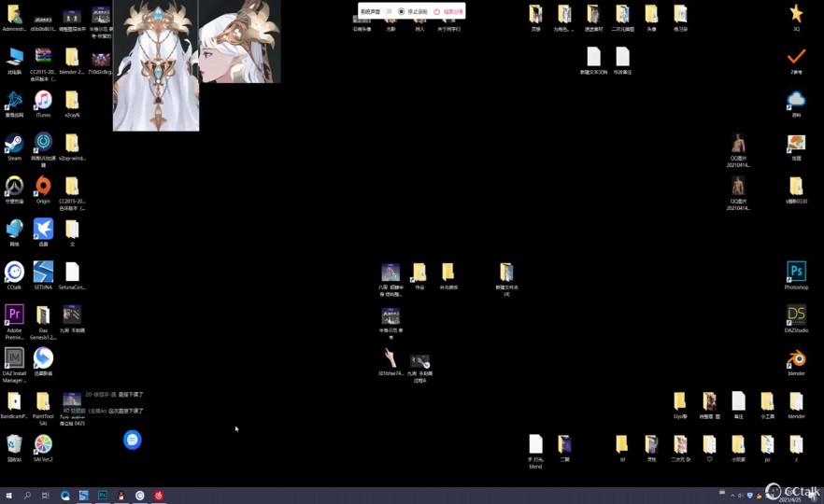Image resolution: width=824 pixels, height=504 pixels.
Task: Select the SAI Ver.2 color wheel icon
Action: 43,448
